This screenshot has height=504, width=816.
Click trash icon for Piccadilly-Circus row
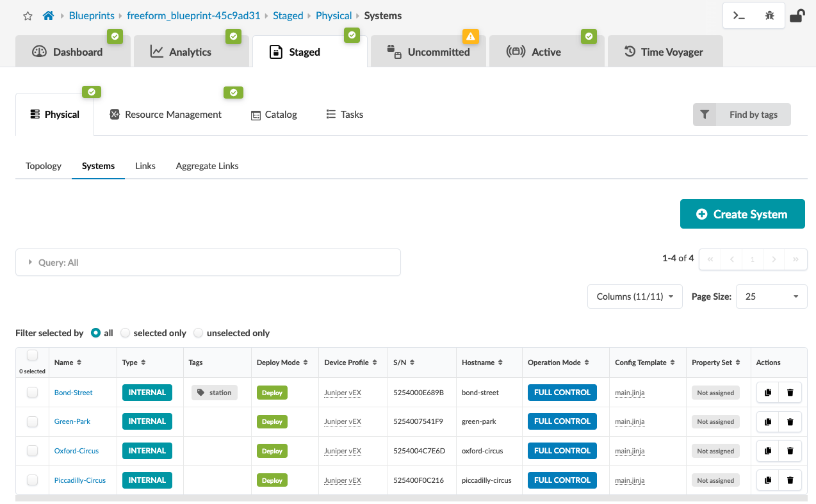790,480
